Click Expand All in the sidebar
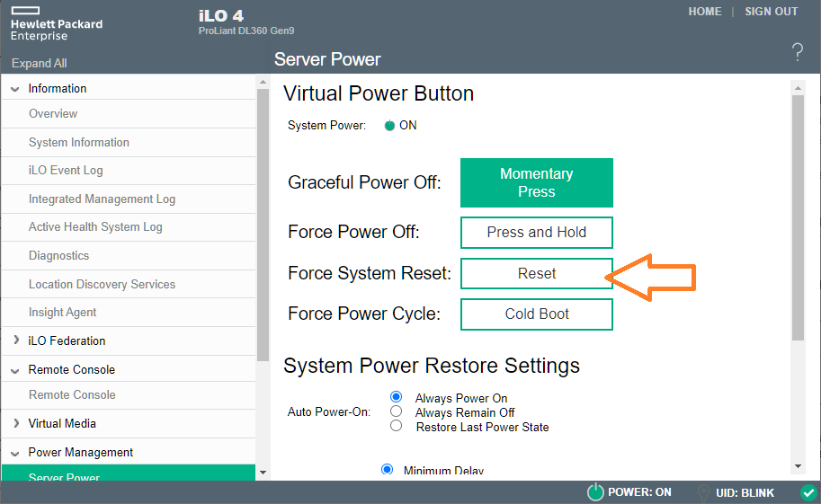Viewport: 821px width, 504px height. point(40,63)
